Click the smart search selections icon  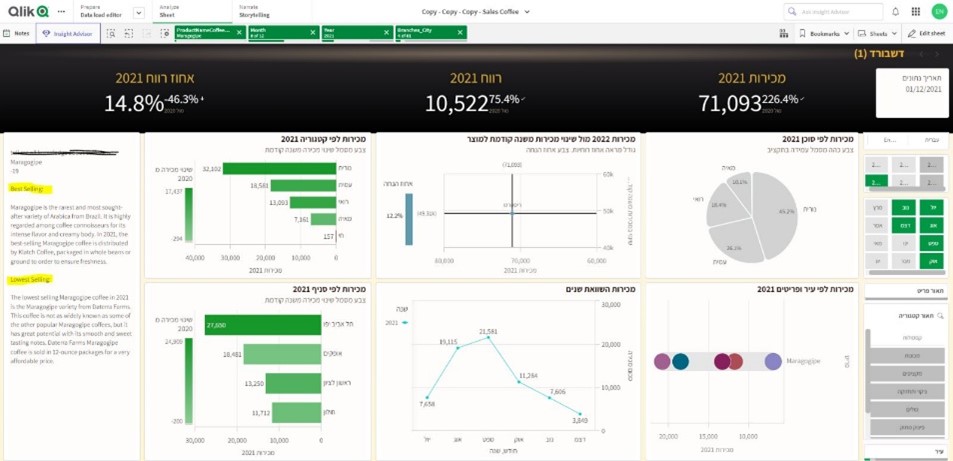[111, 33]
